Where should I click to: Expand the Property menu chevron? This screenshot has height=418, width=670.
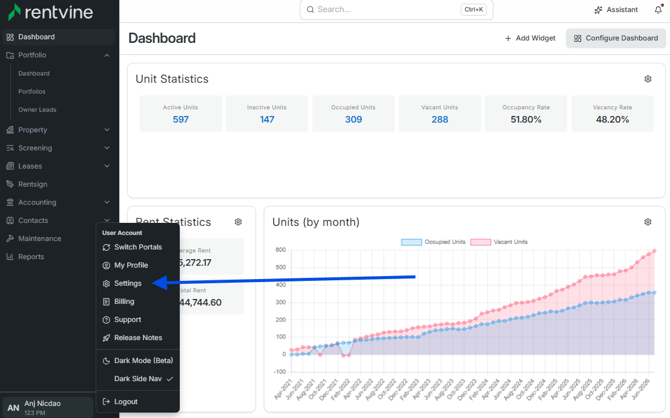coord(107,130)
